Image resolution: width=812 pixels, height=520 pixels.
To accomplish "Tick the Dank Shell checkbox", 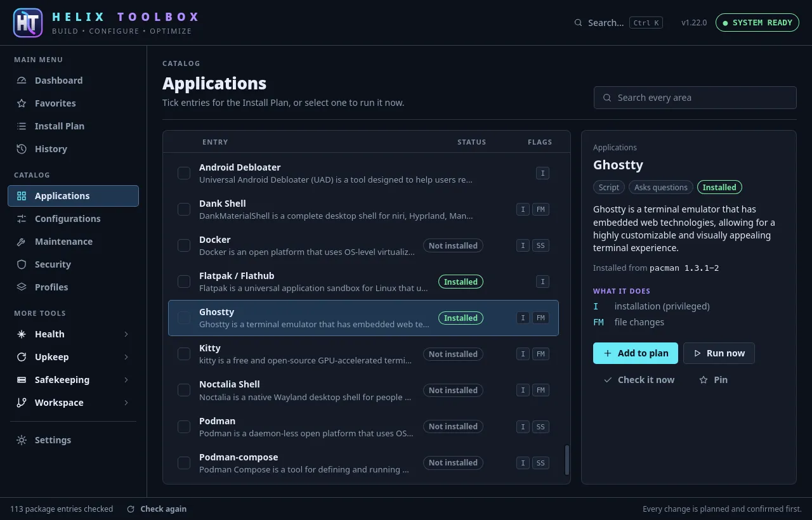I will tap(184, 209).
